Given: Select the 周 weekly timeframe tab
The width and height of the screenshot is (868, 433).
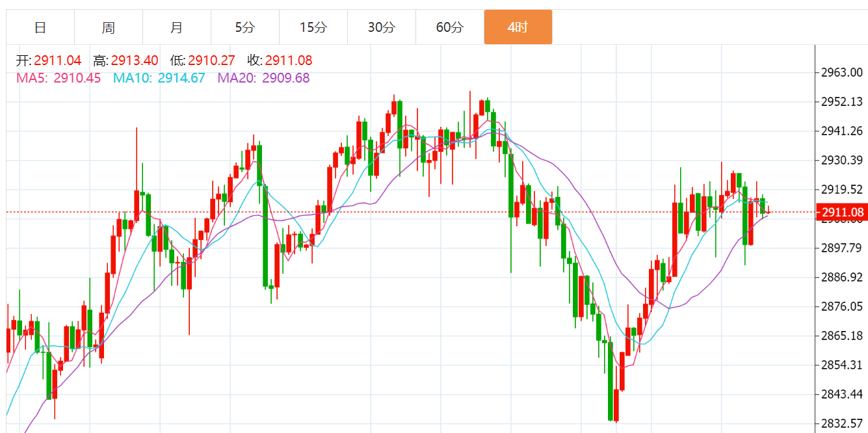Looking at the screenshot, I should tap(109, 27).
